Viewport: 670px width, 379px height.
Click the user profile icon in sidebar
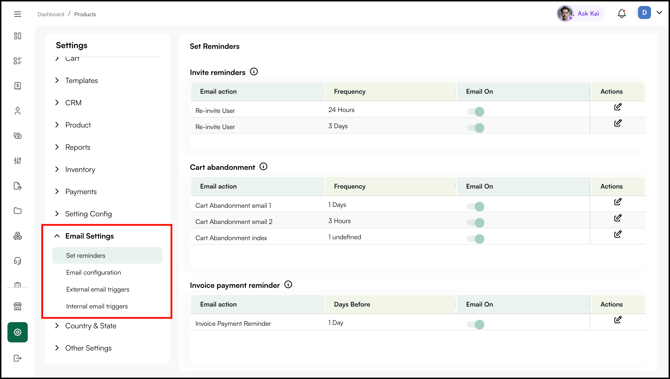pyautogui.click(x=18, y=111)
